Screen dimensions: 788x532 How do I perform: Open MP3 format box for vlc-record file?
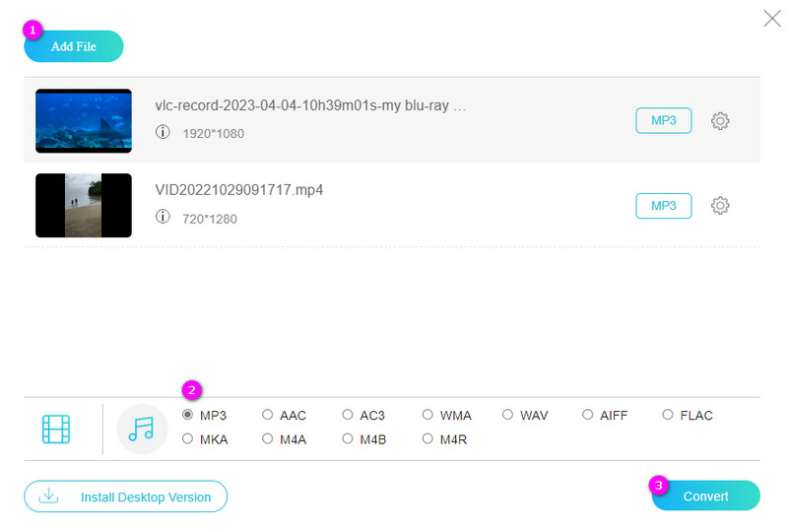tap(663, 120)
